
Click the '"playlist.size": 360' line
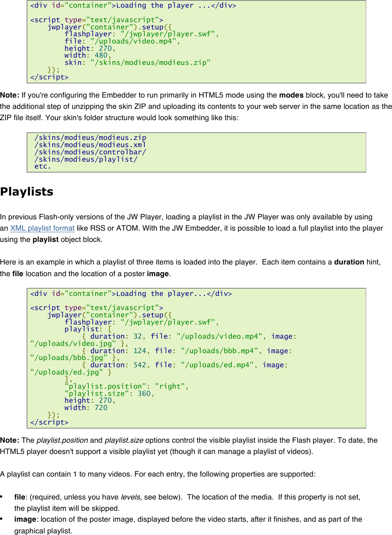(x=109, y=393)
